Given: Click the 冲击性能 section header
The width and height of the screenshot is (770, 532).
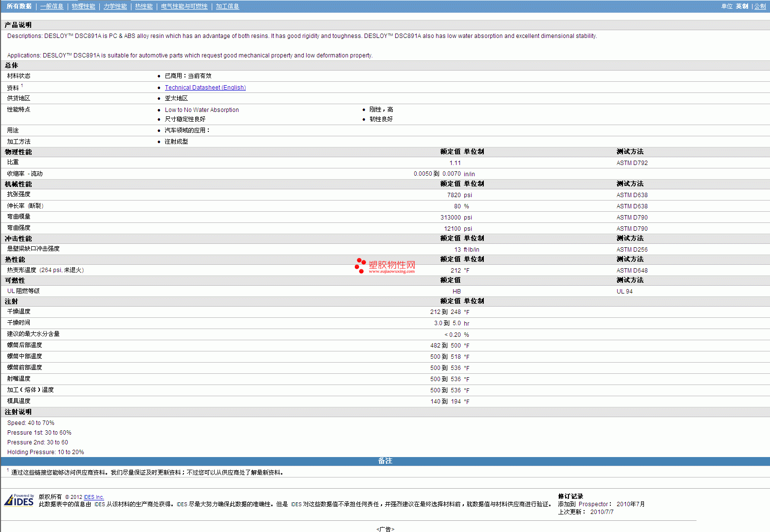Looking at the screenshot, I should click(18, 238).
